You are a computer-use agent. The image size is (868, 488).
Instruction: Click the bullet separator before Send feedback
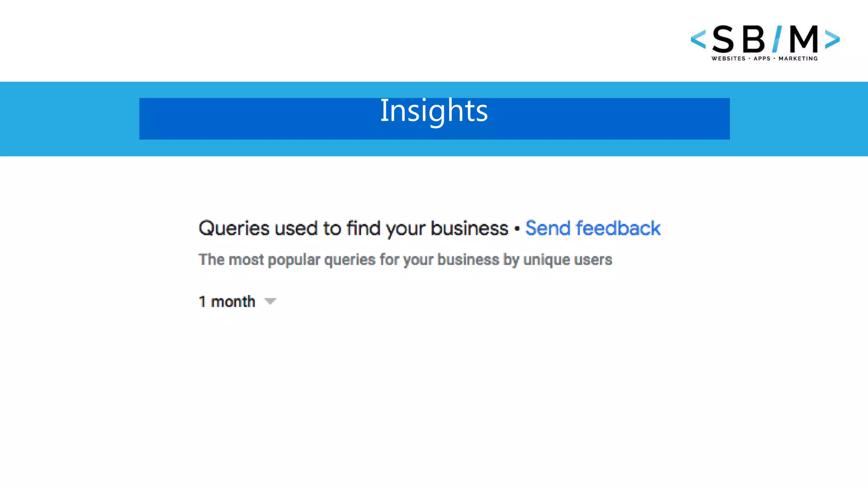click(517, 229)
